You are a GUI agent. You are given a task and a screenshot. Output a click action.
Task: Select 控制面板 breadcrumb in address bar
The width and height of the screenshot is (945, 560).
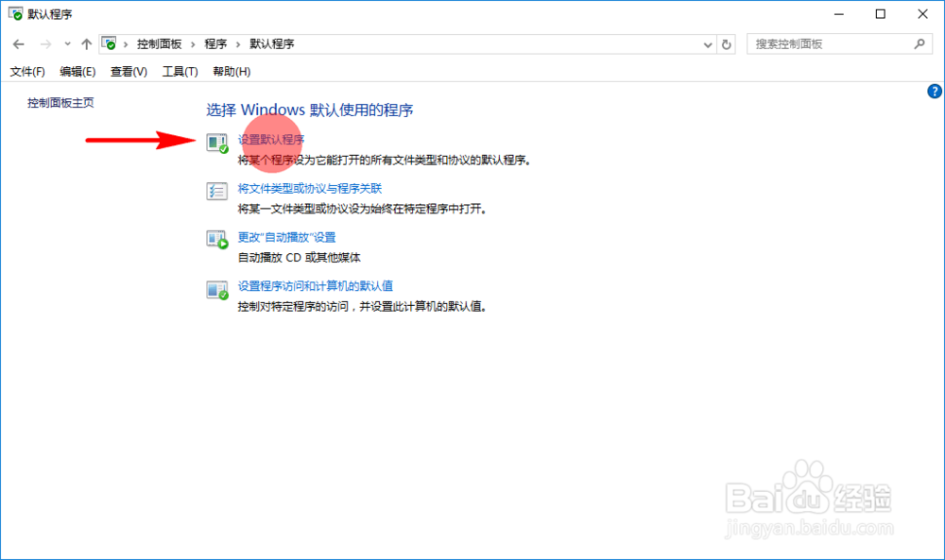pos(159,44)
